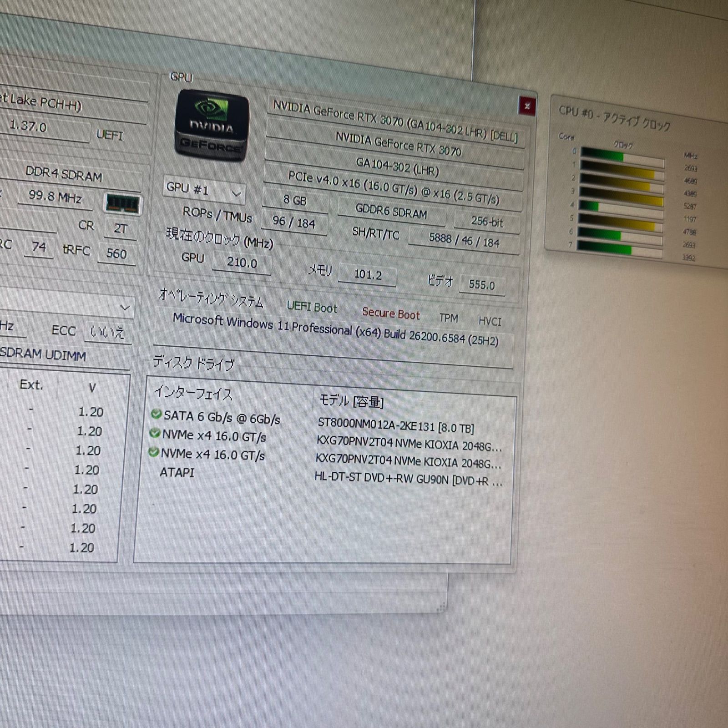Click the UEFI Boot indicator

[312, 307]
